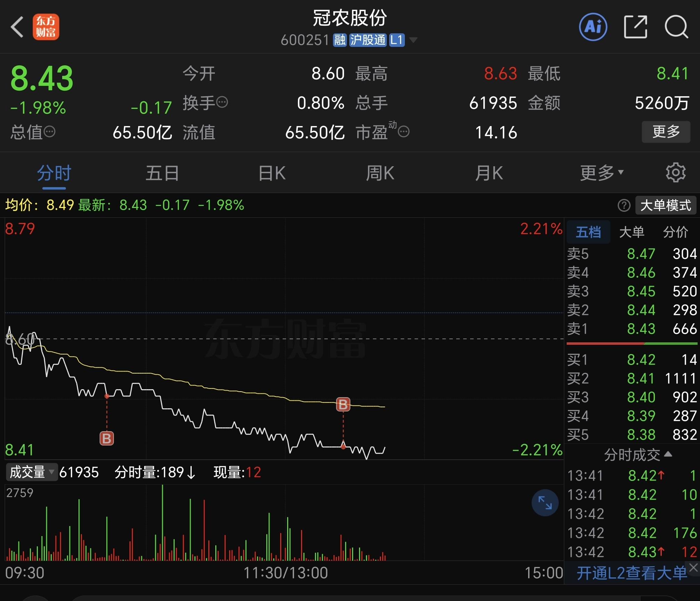
Task: Collapse the 分时成交 section
Action: click(638, 454)
